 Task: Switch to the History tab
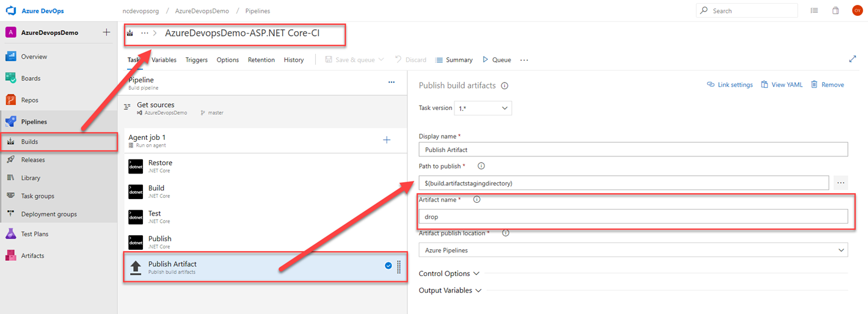(294, 60)
